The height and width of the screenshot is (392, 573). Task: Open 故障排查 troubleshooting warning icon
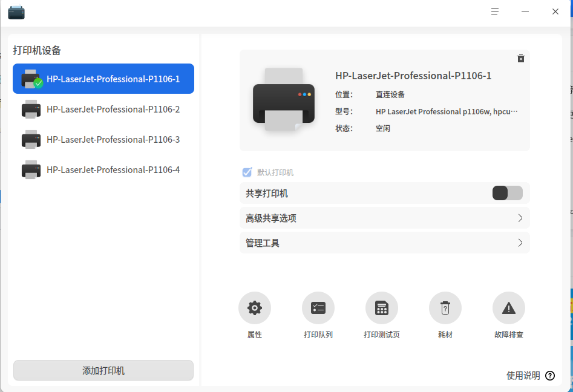click(509, 308)
